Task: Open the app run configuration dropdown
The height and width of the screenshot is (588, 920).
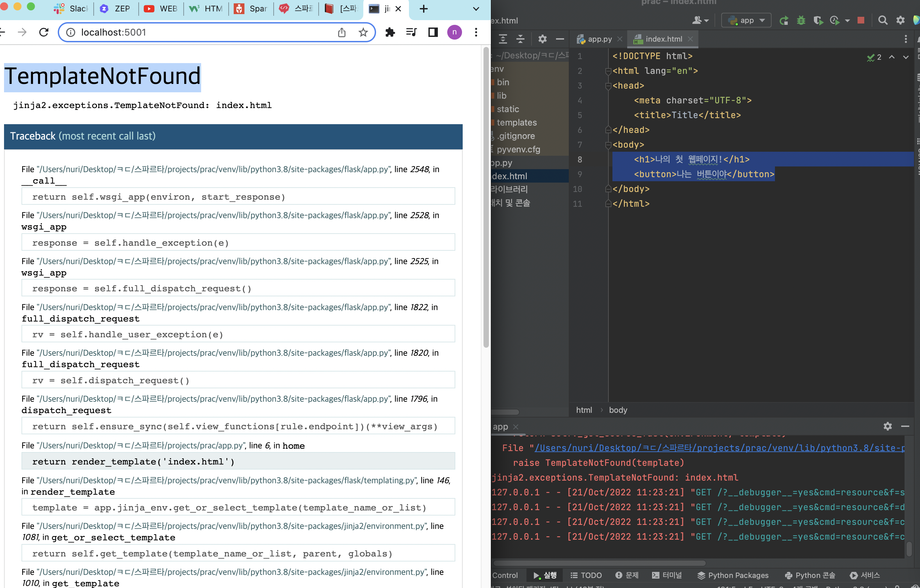Action: [x=746, y=20]
